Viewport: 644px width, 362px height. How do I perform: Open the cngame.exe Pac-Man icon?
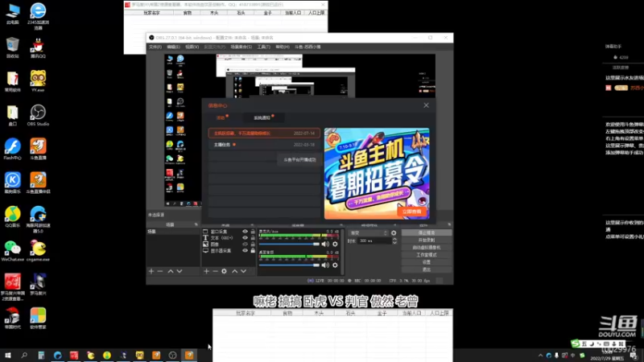pyautogui.click(x=38, y=251)
